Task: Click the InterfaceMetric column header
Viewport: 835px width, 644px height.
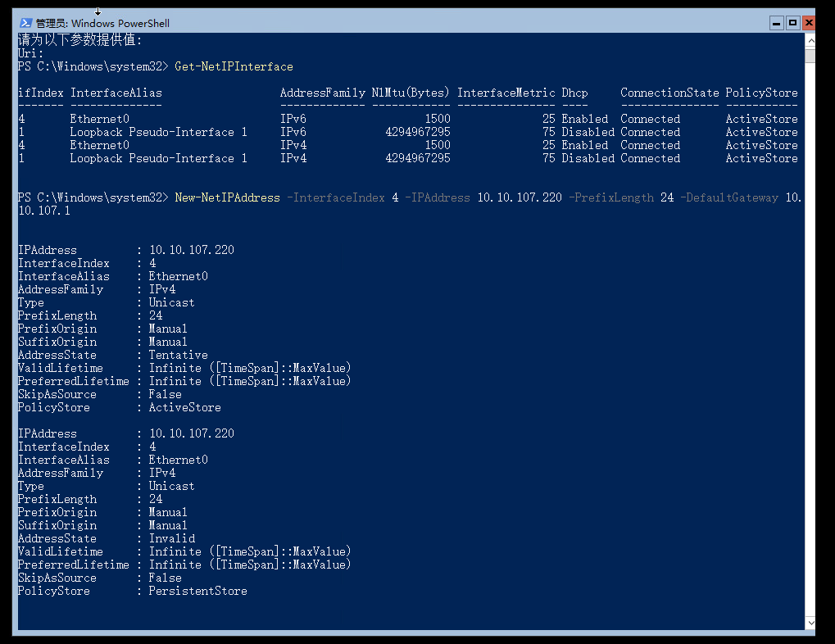Action: [x=506, y=93]
